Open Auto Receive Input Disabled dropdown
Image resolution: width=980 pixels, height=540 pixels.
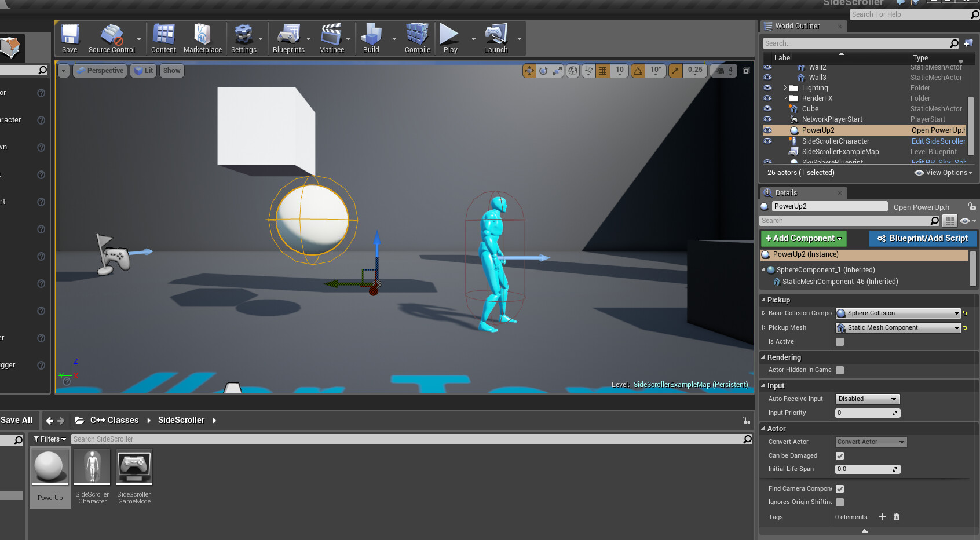867,399
